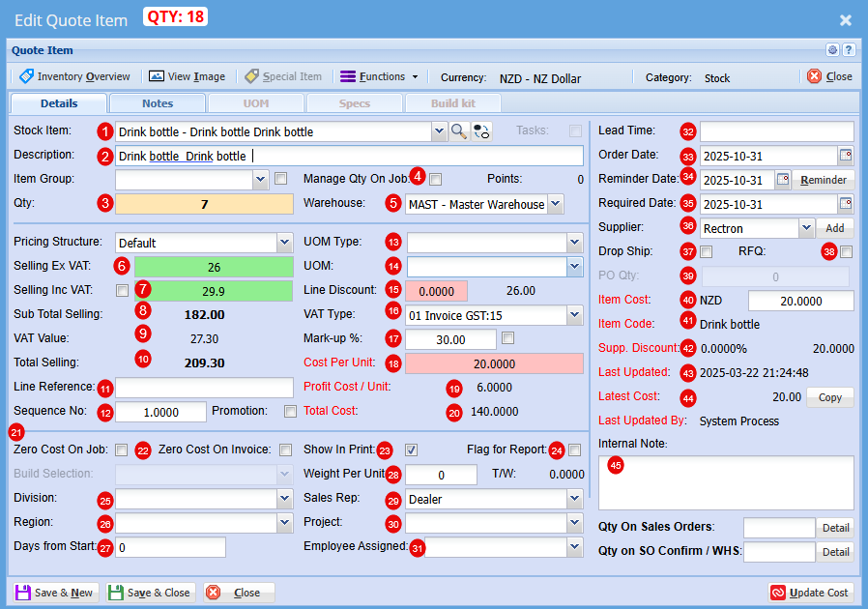Click into the Internal Note text area
The image size is (868, 609).
pos(726,483)
